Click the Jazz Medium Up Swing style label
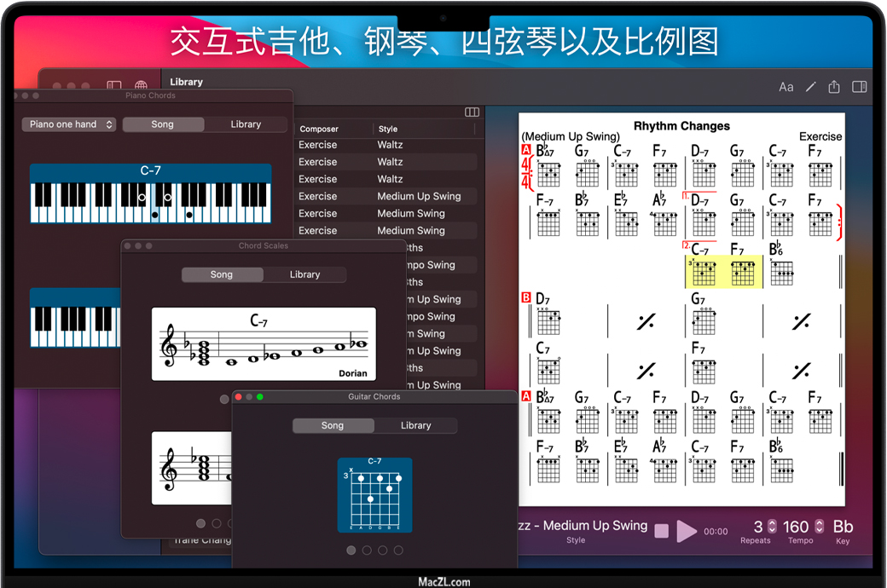 pos(585,526)
